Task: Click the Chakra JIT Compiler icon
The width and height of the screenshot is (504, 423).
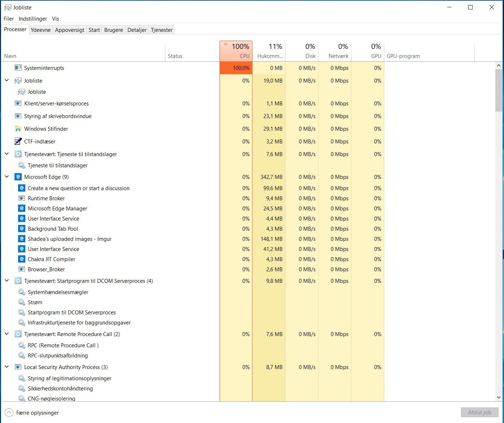Action: click(x=21, y=259)
